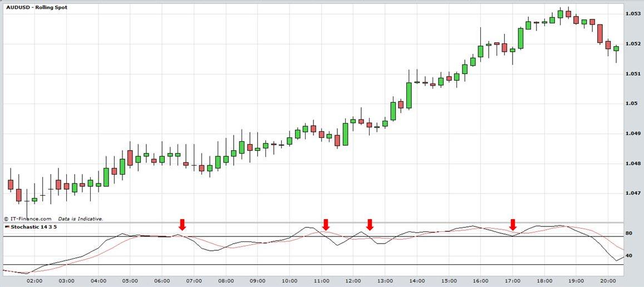Click the 'Stochastic 14 3 5' indicator label
This screenshot has width=644, height=287.
[34, 226]
